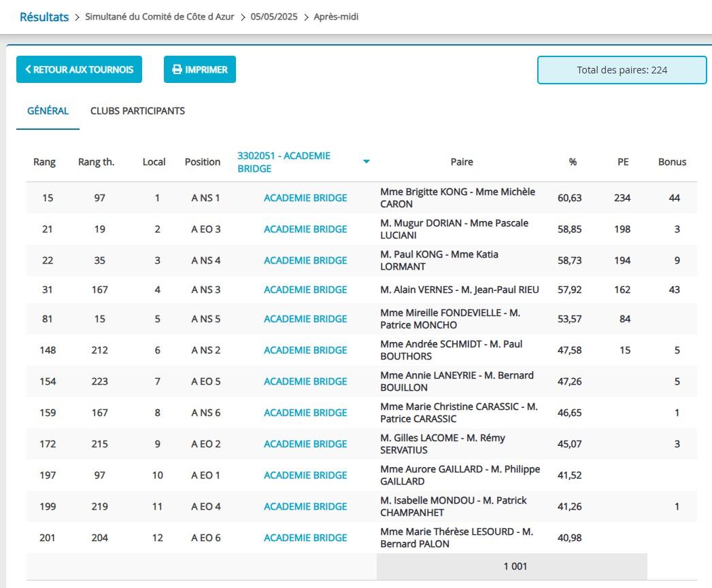Viewport: 712px width, 588px height.
Task: Open ACADEMIE BRIDGE link in Alain VERNES row
Action: 305,290
